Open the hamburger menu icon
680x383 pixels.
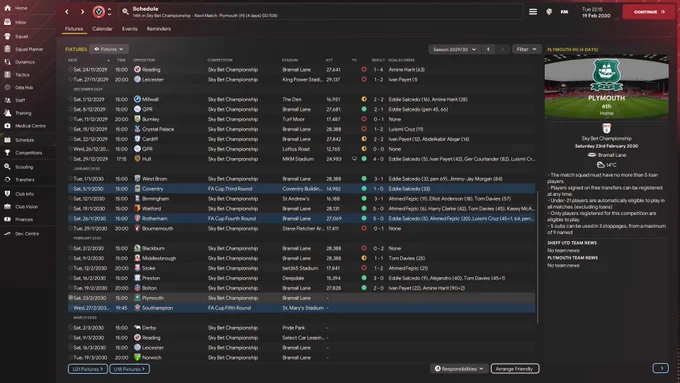click(533, 12)
